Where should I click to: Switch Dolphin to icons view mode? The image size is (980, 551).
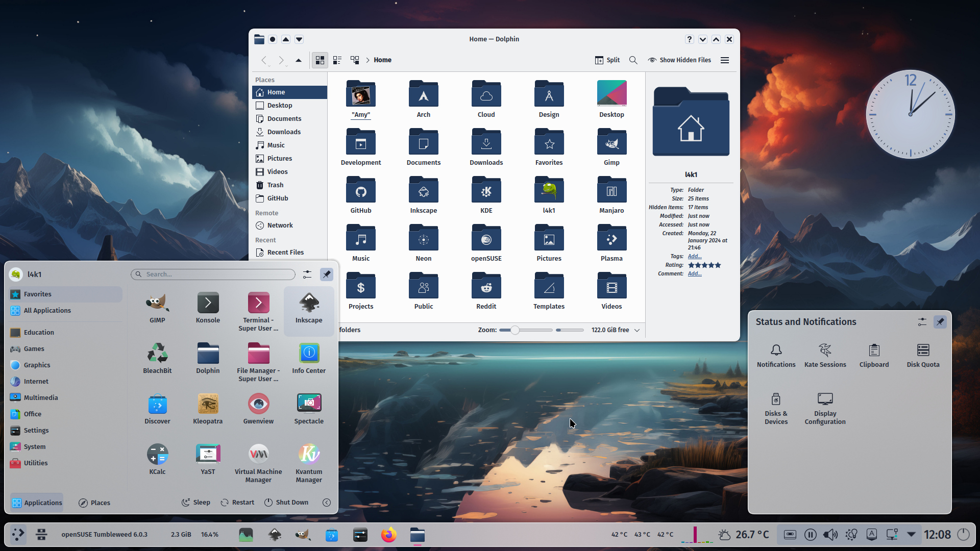pos(320,60)
